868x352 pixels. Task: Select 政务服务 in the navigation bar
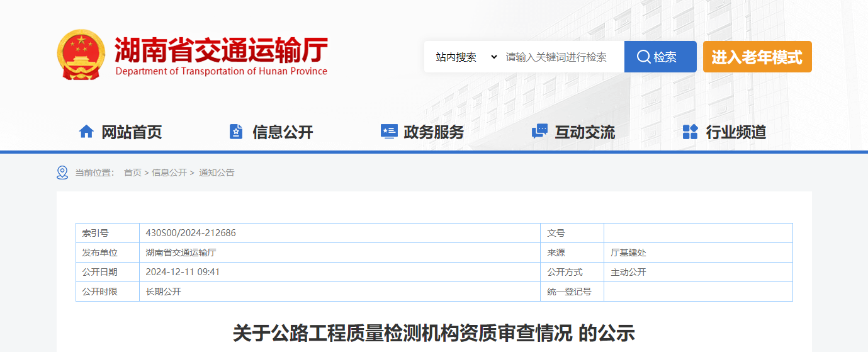coord(434,132)
